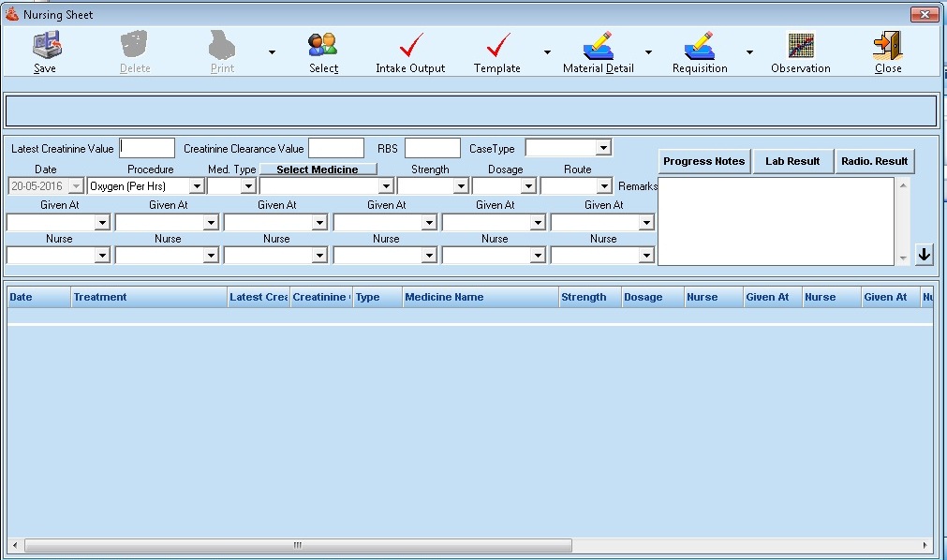Image resolution: width=947 pixels, height=560 pixels.
Task: Expand the Procedure dropdown showing Oxygen
Action: (196, 186)
